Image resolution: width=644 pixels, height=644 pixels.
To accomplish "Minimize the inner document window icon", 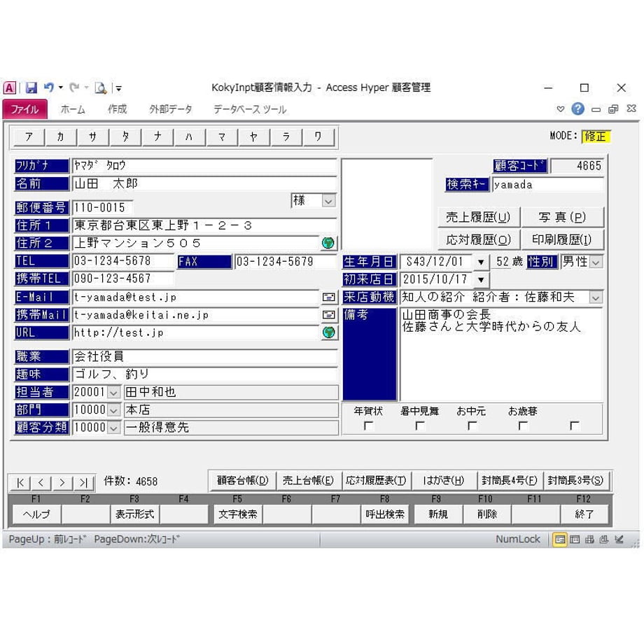I will click(596, 110).
